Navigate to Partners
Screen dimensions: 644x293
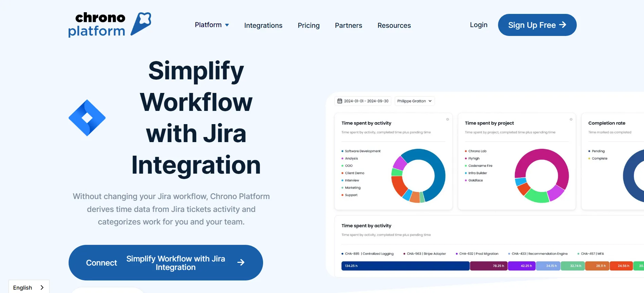click(x=348, y=25)
